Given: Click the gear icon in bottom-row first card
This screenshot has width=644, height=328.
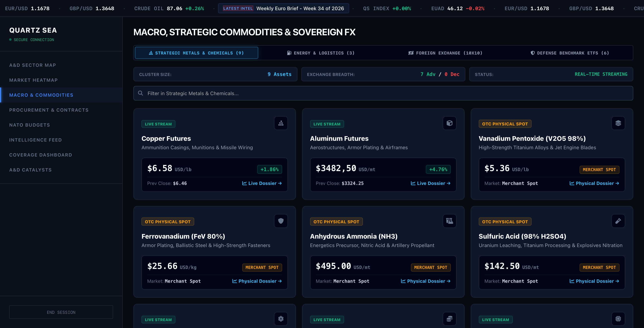Looking at the screenshot, I should [281, 319].
